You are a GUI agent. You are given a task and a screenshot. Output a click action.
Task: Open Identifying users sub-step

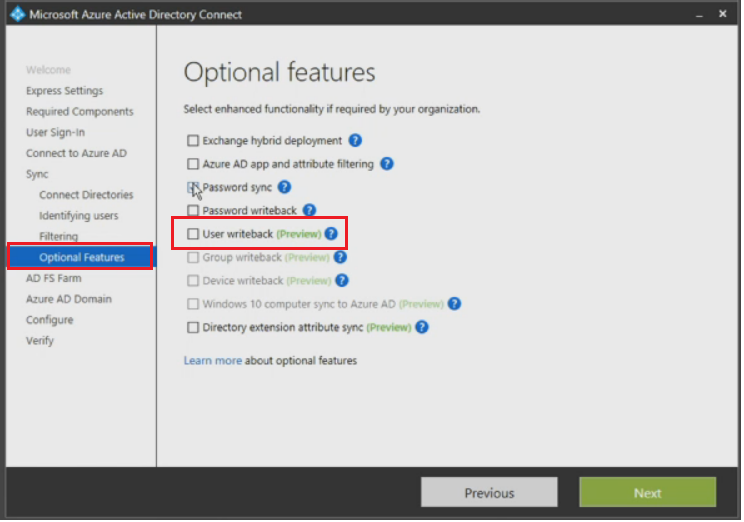79,216
